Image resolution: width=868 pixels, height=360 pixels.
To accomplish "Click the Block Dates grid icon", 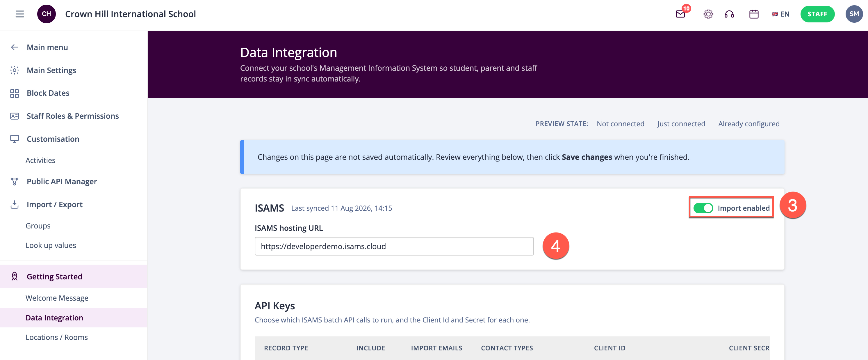I will click(x=14, y=93).
